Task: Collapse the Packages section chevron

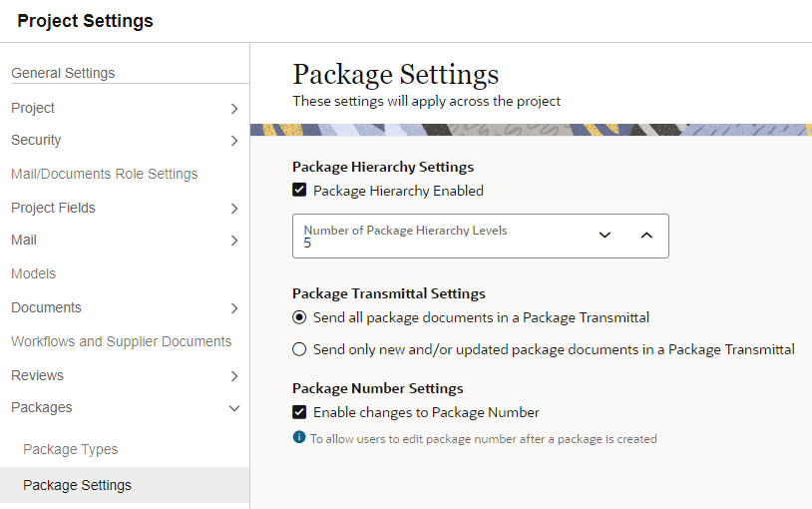Action: point(234,408)
